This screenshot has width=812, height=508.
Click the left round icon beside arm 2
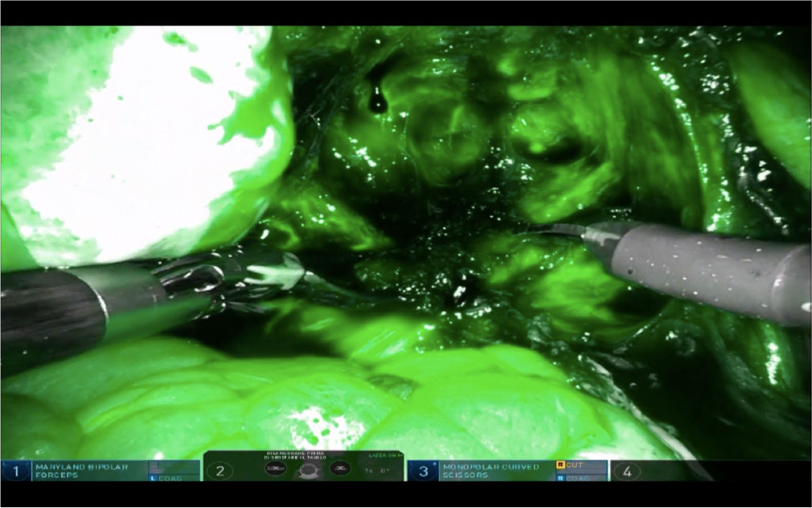[275, 469]
